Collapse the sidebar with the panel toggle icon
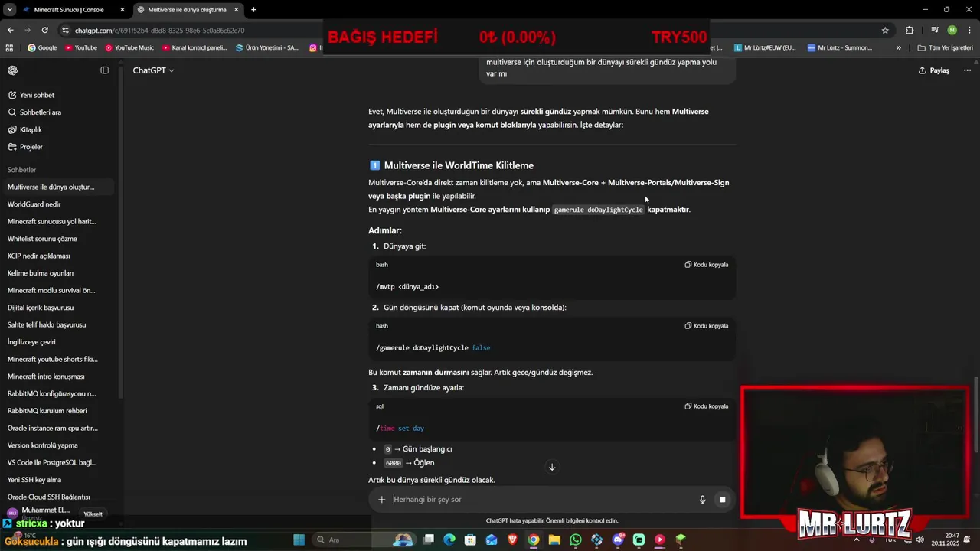The image size is (980, 551). (x=105, y=70)
